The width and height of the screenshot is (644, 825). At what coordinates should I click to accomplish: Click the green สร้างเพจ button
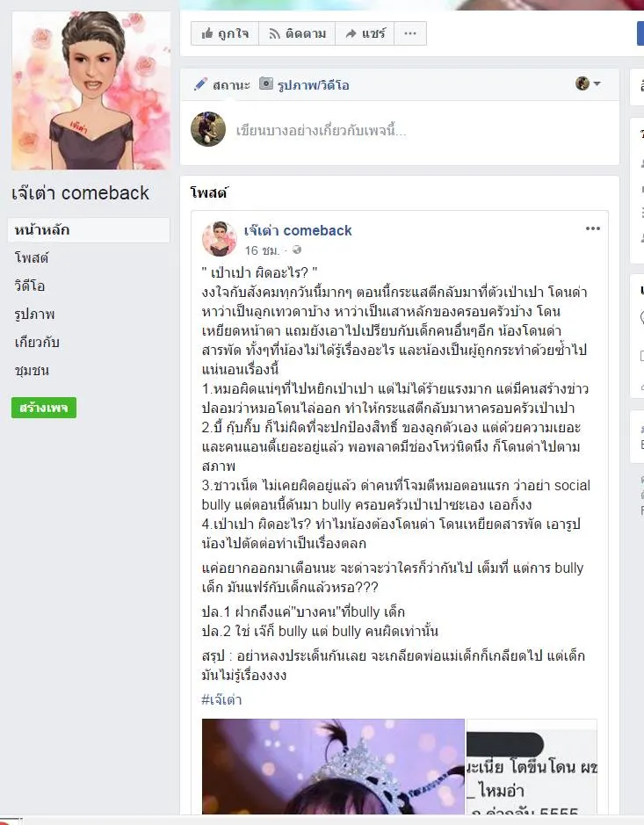pos(44,408)
